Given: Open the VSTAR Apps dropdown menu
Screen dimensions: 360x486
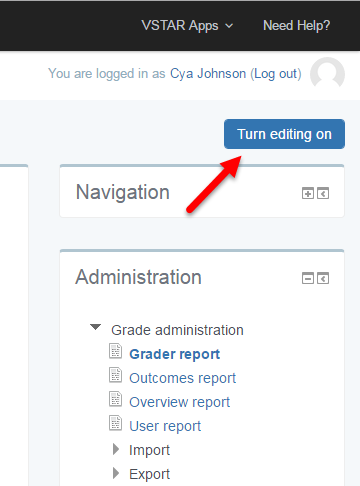Looking at the screenshot, I should 187,26.
